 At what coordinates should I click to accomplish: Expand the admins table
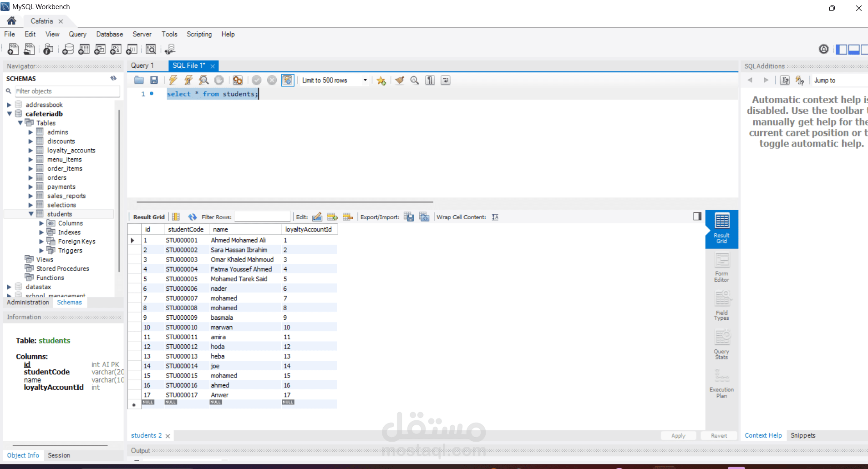click(x=30, y=132)
